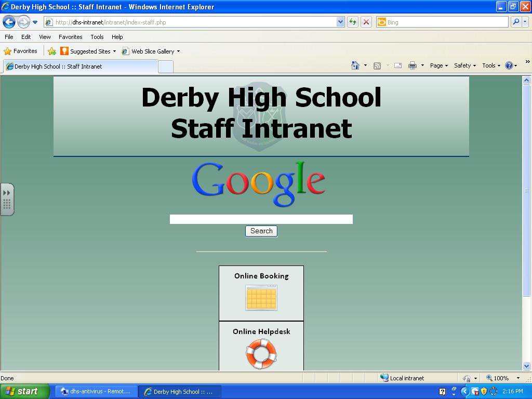Open Web Slice Gallery dropdown
The image size is (532, 399).
point(151,51)
